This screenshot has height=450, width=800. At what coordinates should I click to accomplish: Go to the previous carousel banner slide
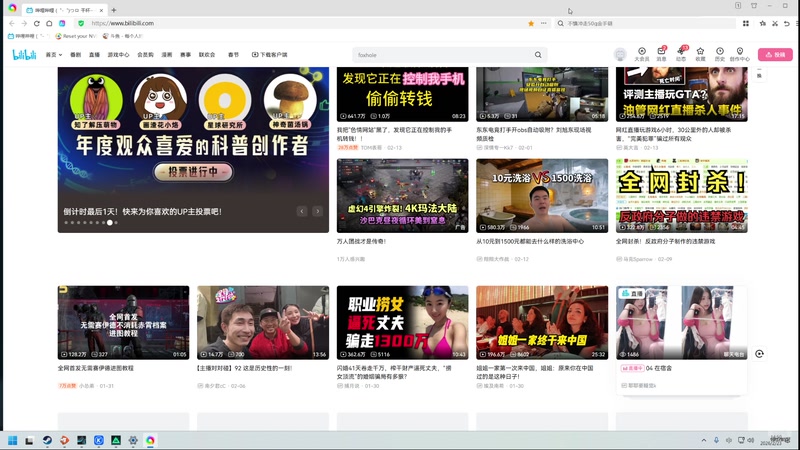pyautogui.click(x=302, y=211)
